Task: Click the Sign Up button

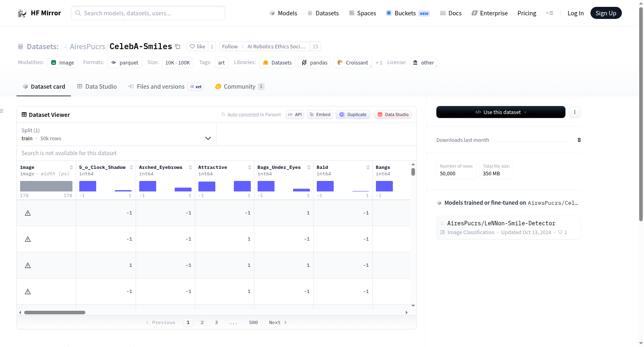Action: [x=606, y=13]
